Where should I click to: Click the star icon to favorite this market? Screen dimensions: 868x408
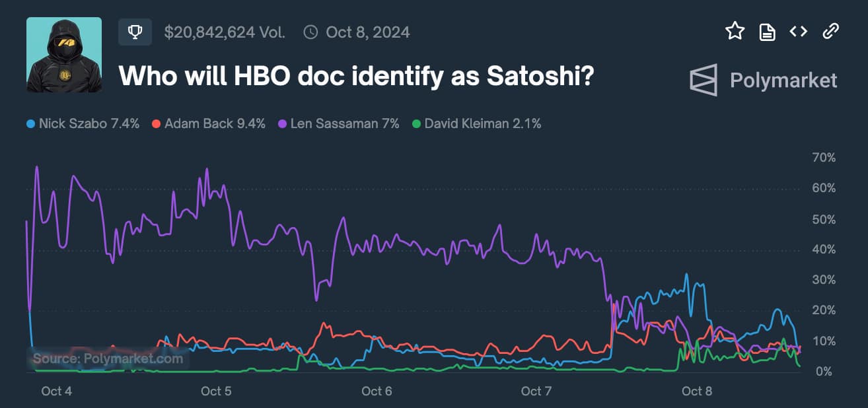click(x=735, y=31)
